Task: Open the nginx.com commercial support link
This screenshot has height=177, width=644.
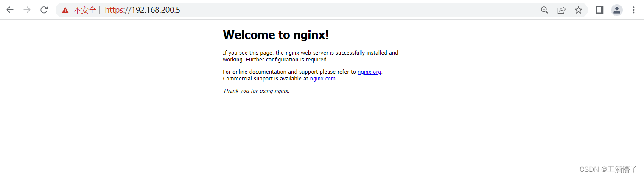Action: 323,78
